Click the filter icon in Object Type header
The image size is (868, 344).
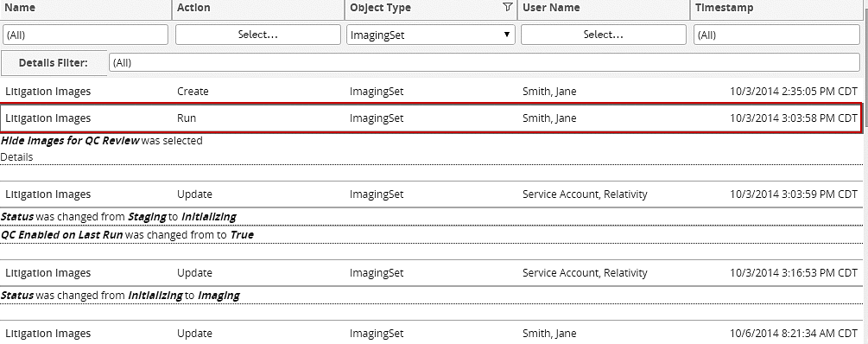point(507,7)
